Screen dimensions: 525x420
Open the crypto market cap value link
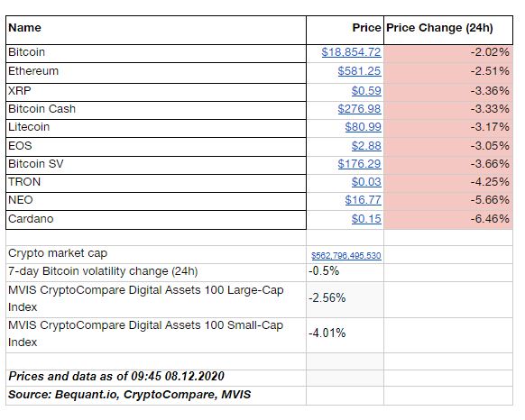345,256
